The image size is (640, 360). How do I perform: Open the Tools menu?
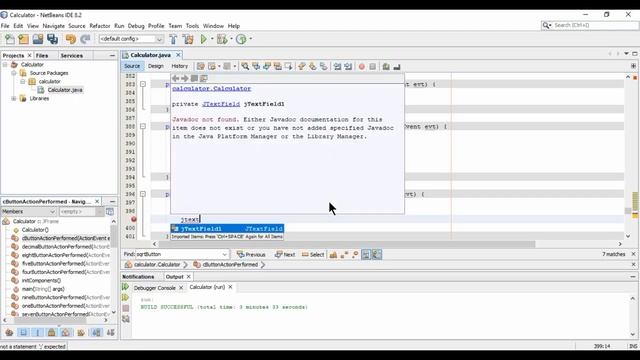click(x=192, y=26)
